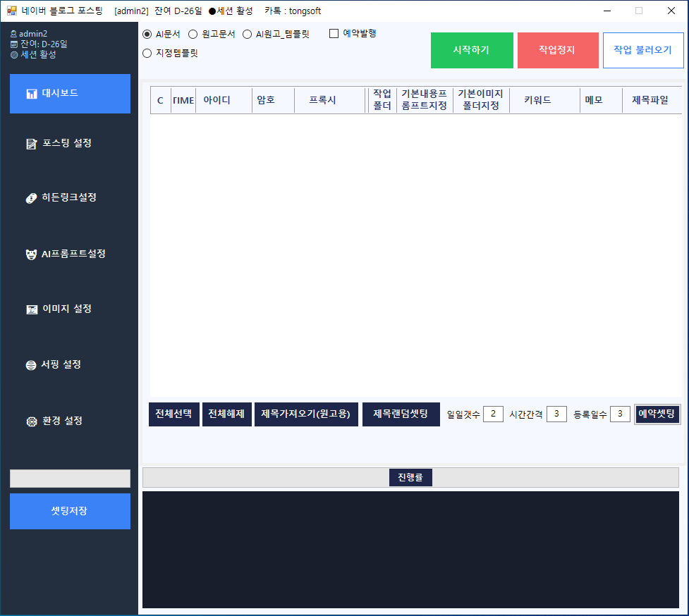Screen dimensions: 689x616
Task: Click the 작업 불러오기 button
Action: (x=642, y=50)
